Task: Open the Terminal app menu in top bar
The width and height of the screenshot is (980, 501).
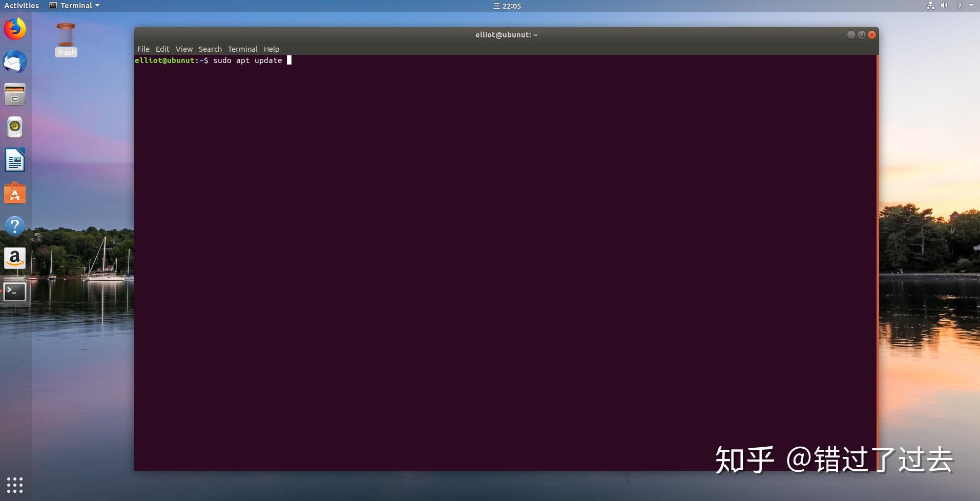Action: (x=74, y=5)
